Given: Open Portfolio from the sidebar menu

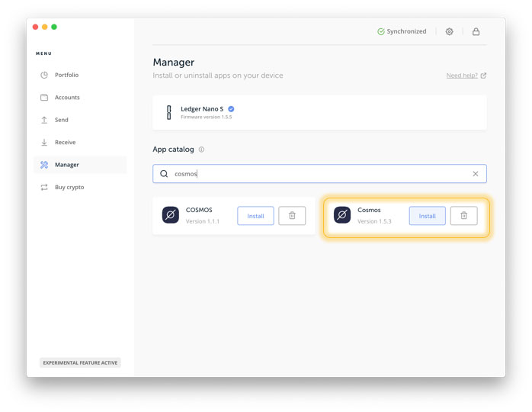Looking at the screenshot, I should coord(66,75).
